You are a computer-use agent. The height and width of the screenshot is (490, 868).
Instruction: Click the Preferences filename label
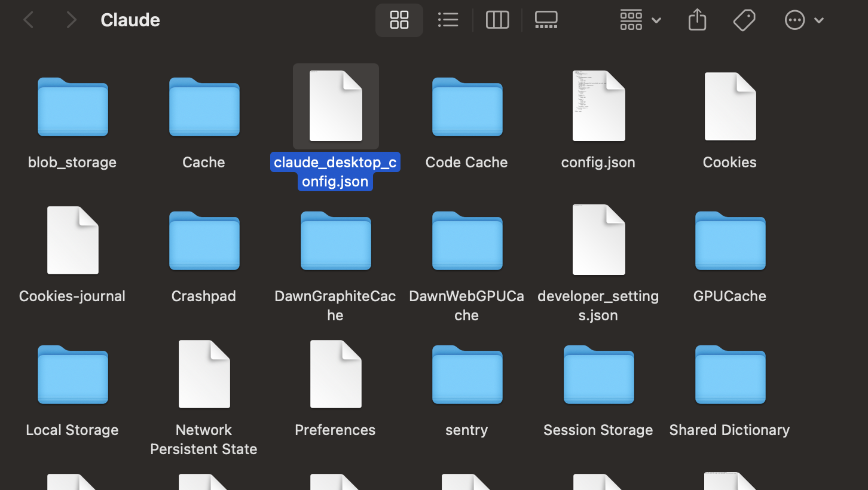335,430
